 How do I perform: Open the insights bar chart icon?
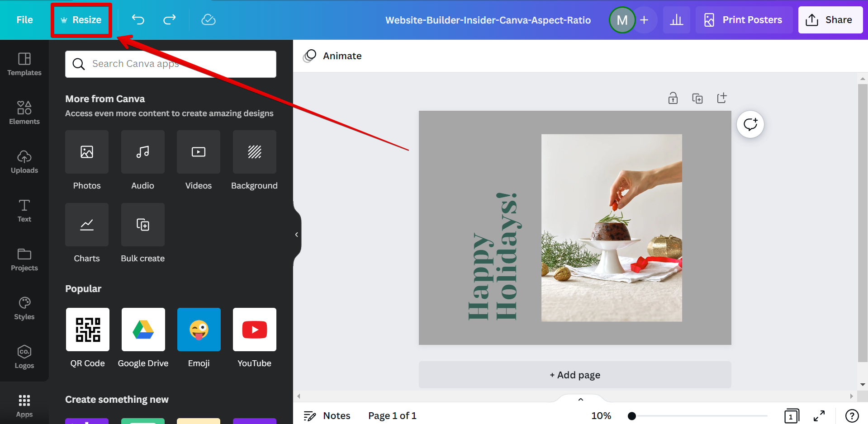tap(676, 20)
